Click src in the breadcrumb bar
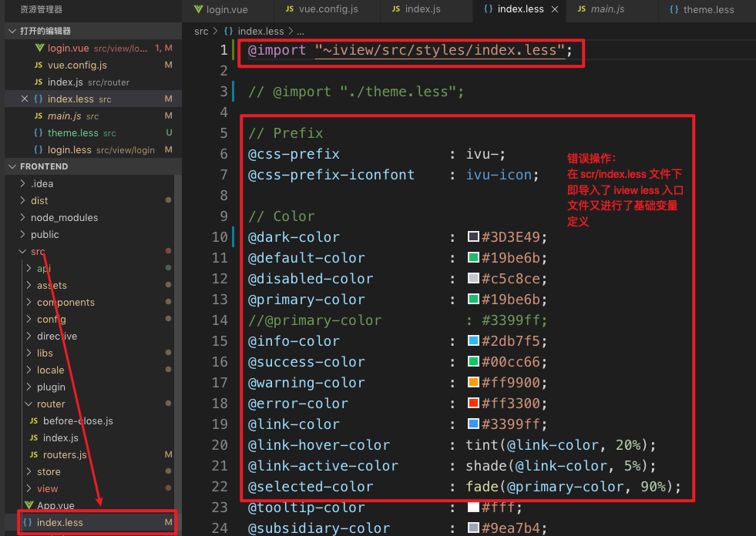Viewport: 756px width, 536px height. click(201, 31)
